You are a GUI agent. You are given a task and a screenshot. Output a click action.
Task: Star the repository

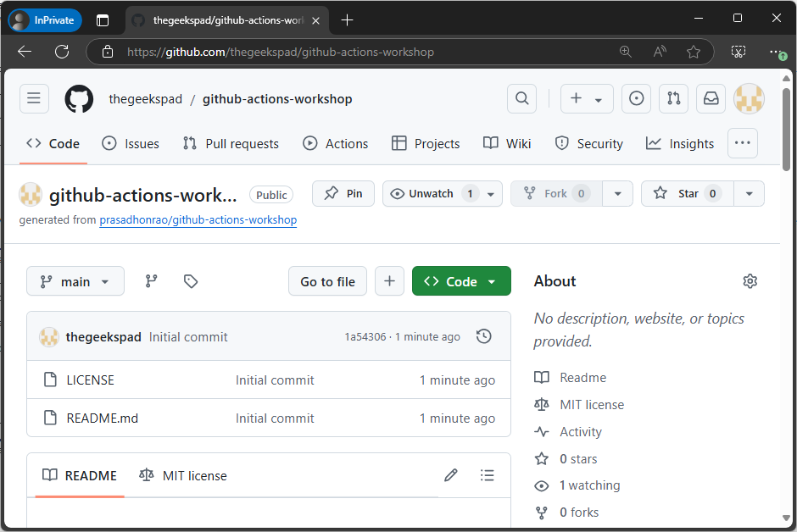pos(688,194)
